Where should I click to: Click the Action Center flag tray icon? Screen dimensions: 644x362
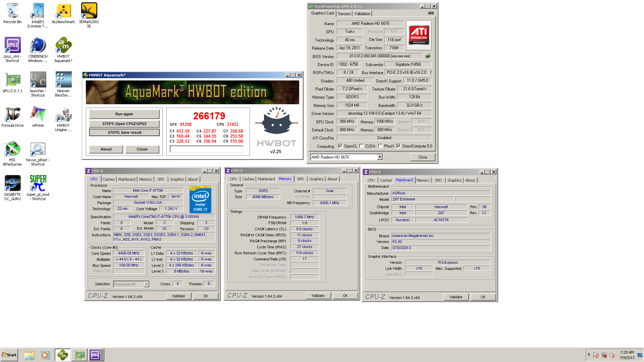click(x=596, y=355)
